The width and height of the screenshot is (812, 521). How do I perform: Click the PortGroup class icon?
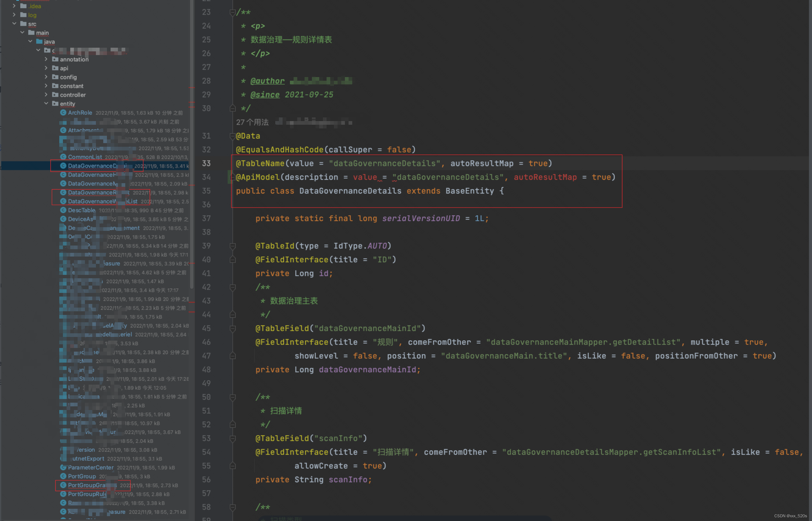63,476
